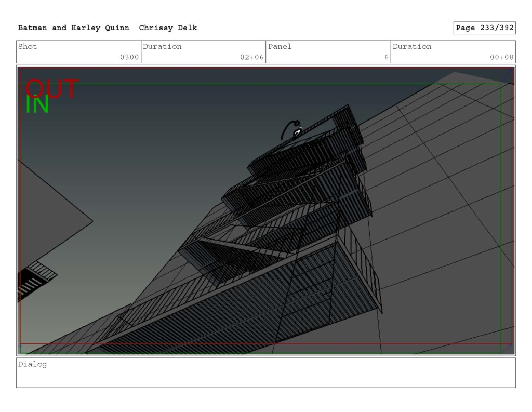This screenshot has height=412, width=532.
Task: Click the red 'OUT' camera frame label
Action: 52,88
